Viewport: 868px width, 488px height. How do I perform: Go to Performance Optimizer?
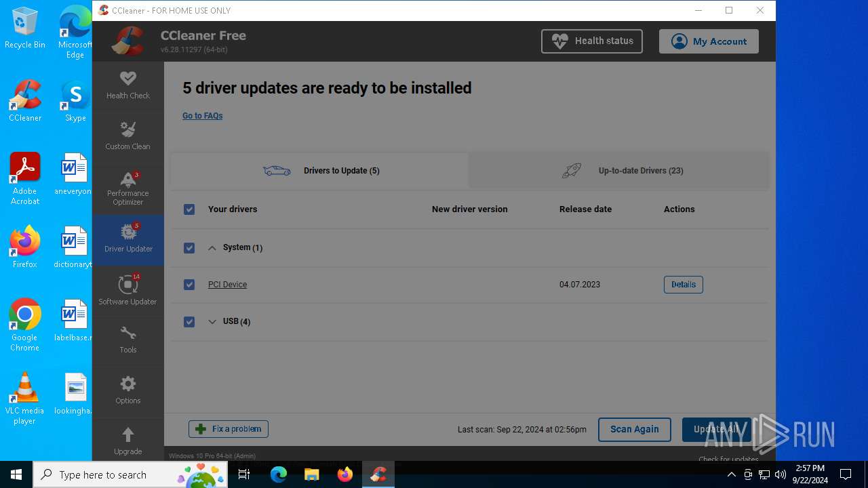point(128,188)
